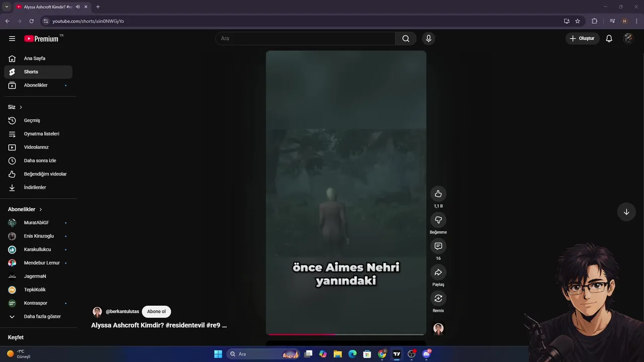Open Kontraspor channel subscription
Image resolution: width=644 pixels, height=362 pixels.
coord(38,303)
